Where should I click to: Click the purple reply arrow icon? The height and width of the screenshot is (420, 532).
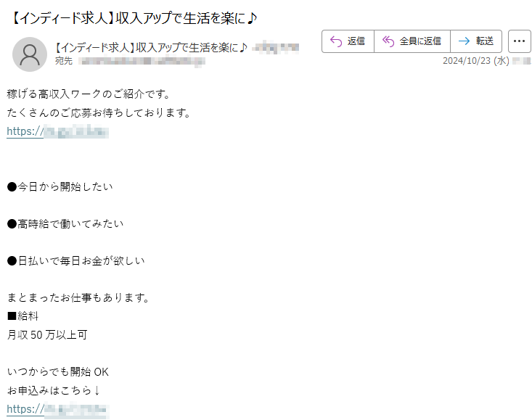pyautogui.click(x=336, y=41)
